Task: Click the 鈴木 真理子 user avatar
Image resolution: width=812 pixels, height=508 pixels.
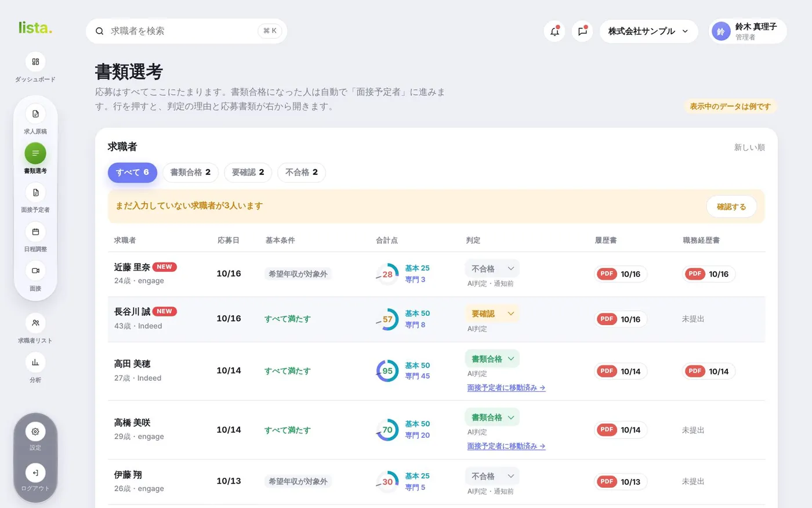Action: pyautogui.click(x=721, y=31)
